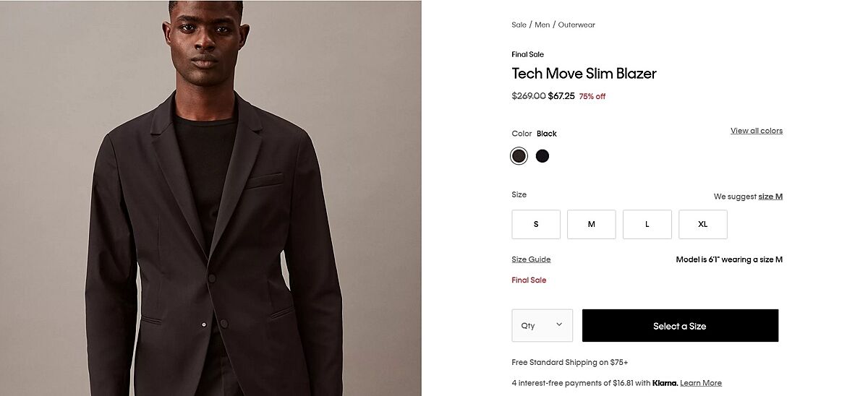Pick size M button
The width and height of the screenshot is (868, 396).
(591, 224)
